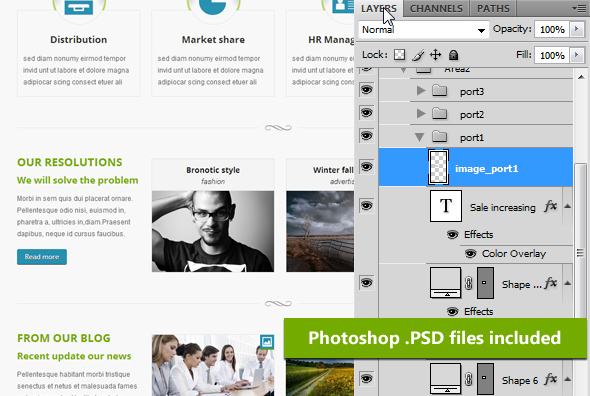Collapse effects of Shape 6 layer
The image size is (590, 396).
pyautogui.click(x=568, y=379)
